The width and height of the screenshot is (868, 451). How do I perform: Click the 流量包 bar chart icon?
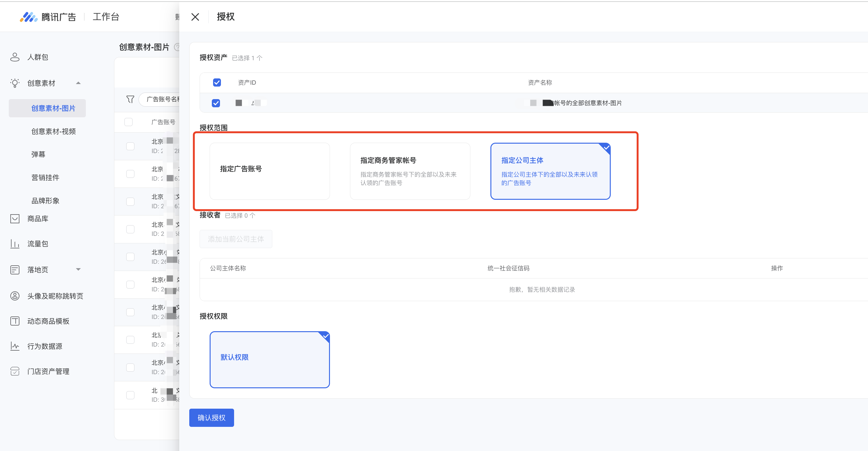(x=15, y=244)
